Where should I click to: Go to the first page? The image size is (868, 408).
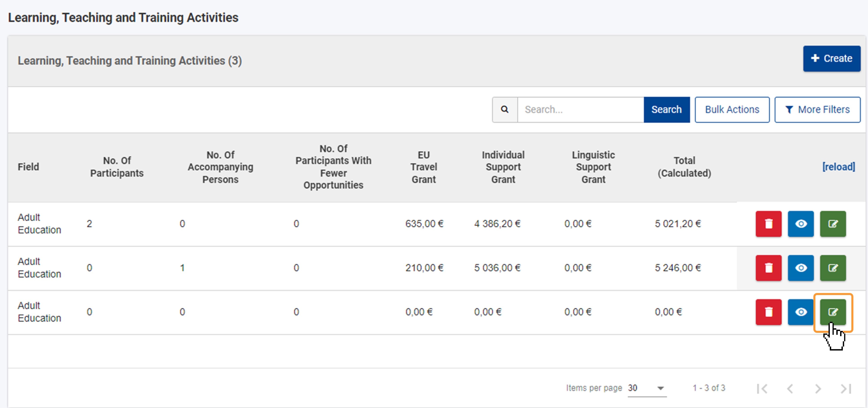(762, 388)
